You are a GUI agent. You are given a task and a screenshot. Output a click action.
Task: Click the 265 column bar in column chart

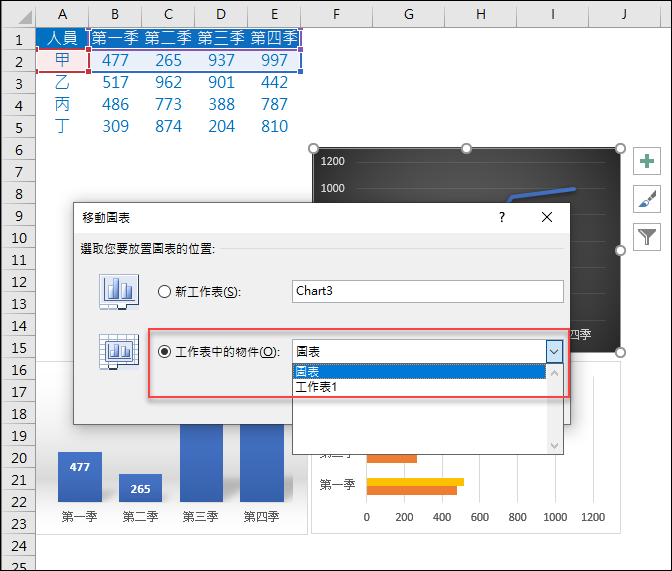pyautogui.click(x=141, y=488)
